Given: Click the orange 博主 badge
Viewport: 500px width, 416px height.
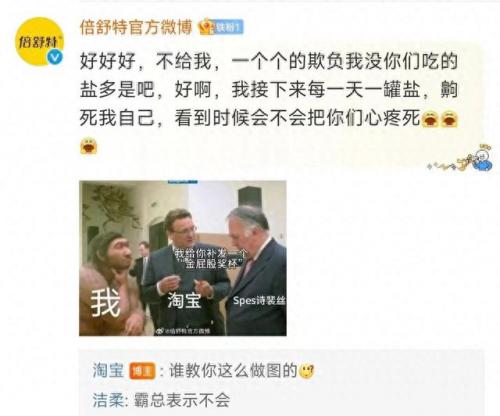Looking at the screenshot, I should 142,371.
